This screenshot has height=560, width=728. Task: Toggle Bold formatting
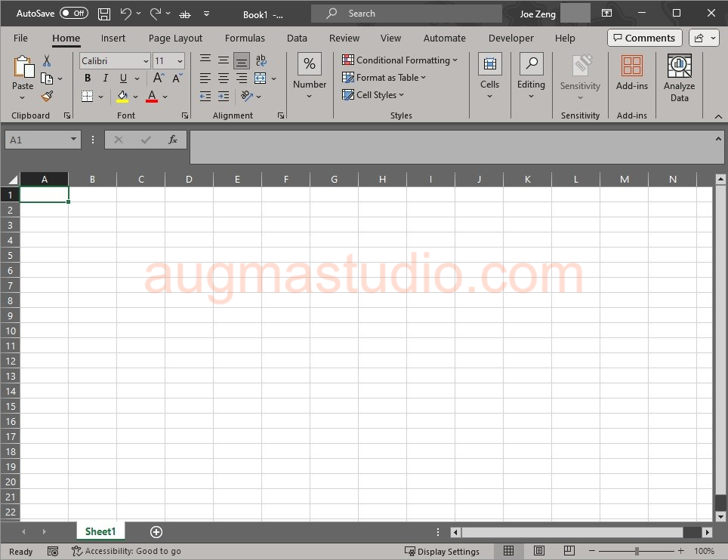pyautogui.click(x=88, y=78)
